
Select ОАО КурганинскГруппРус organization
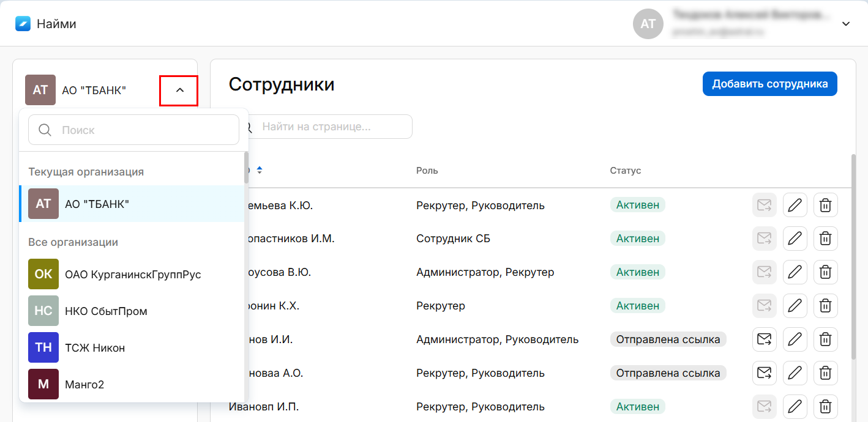(132, 275)
